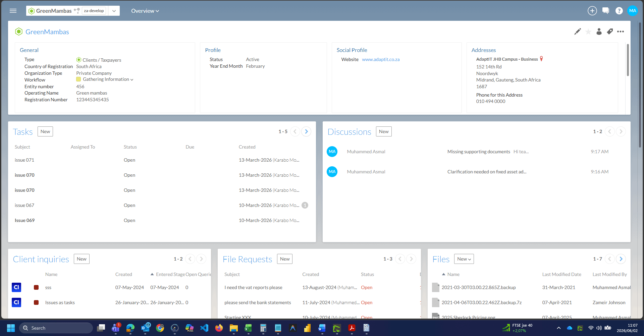
Task: Open file 2021-04-06T03.00.22.462Z.backup.7z
Action: click(482, 302)
